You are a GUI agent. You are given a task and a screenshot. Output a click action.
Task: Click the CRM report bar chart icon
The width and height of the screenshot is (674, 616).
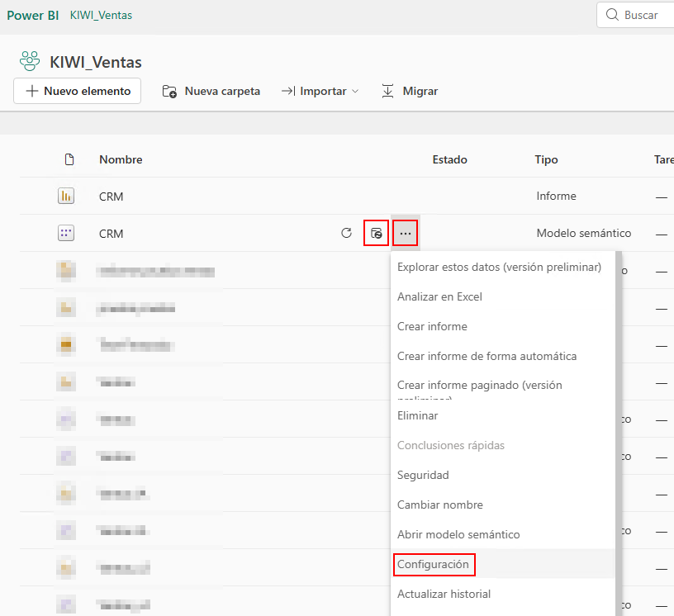[x=66, y=197]
